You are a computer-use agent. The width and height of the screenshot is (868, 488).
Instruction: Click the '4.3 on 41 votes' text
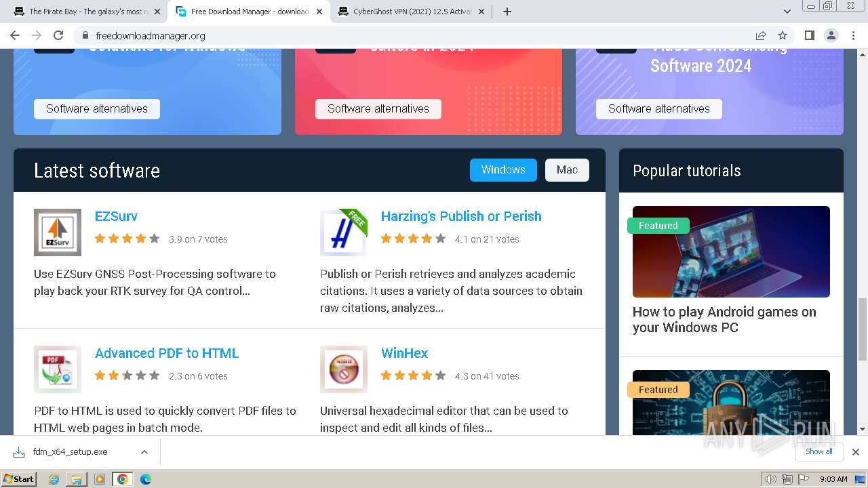pos(487,376)
